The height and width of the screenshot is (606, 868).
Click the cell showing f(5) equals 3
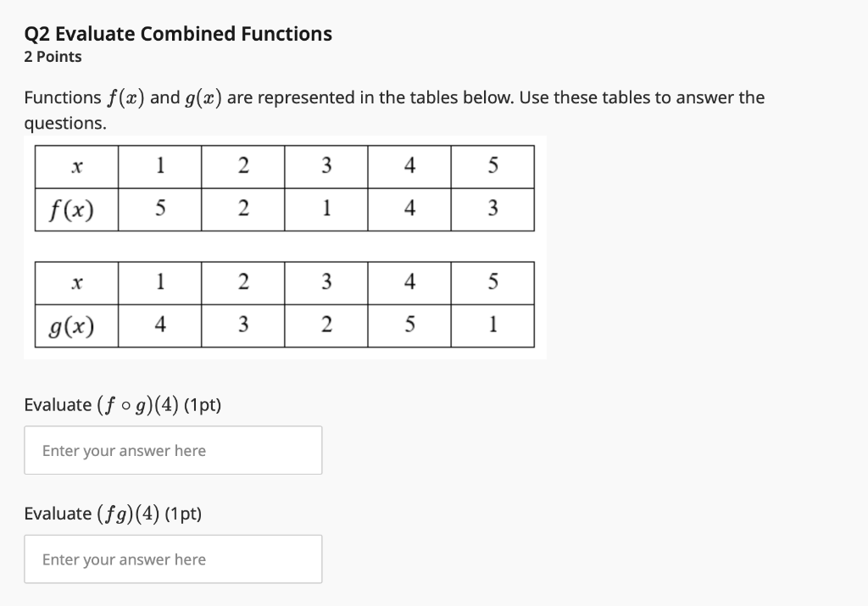pyautogui.click(x=492, y=208)
